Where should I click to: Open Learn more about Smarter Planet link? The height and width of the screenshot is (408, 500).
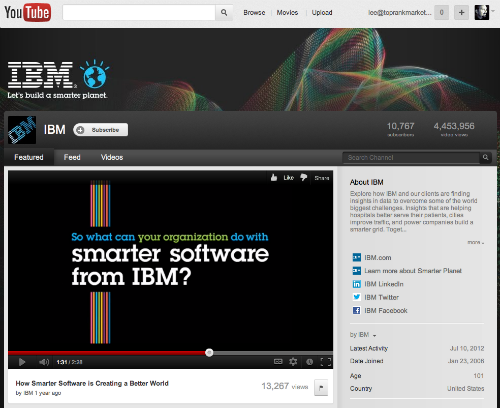pyautogui.click(x=413, y=271)
